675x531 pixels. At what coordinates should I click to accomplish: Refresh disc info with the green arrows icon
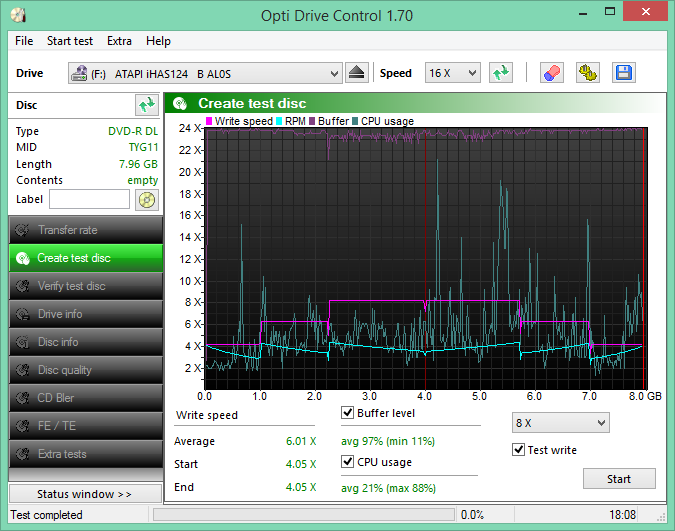(146, 105)
